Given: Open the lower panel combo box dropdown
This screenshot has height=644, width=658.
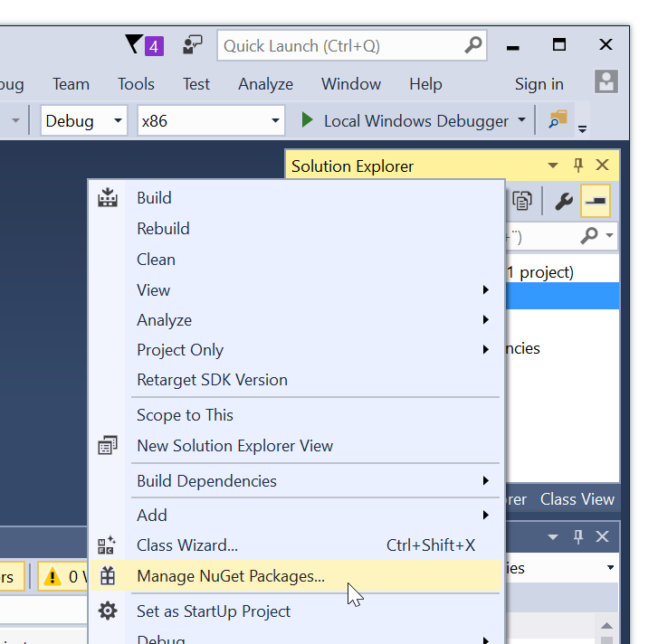Looking at the screenshot, I should pyautogui.click(x=610, y=568).
